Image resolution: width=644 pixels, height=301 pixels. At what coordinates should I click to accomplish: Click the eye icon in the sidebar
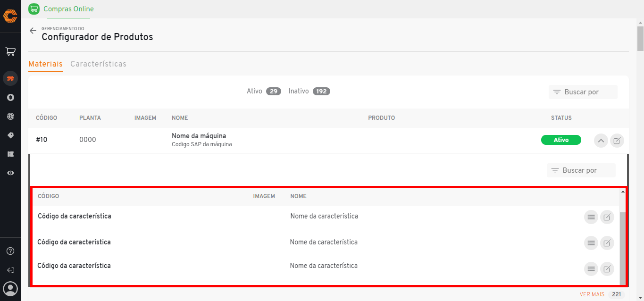[10, 173]
